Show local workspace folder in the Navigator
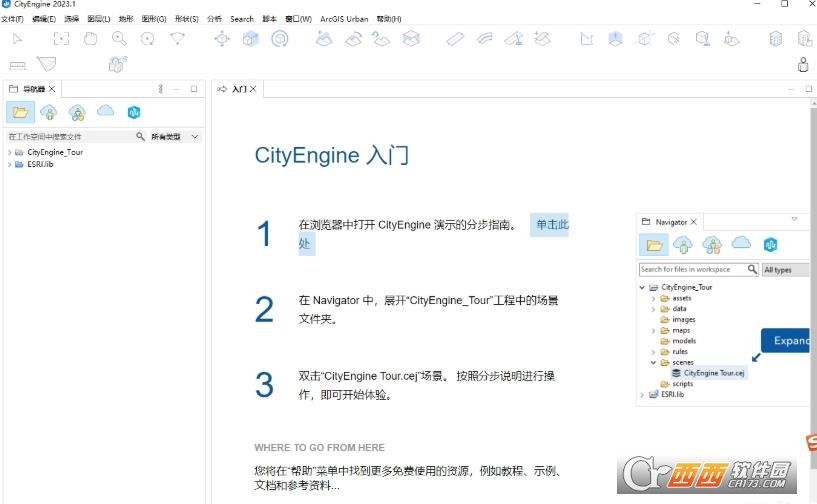This screenshot has height=504, width=817. coord(20,112)
